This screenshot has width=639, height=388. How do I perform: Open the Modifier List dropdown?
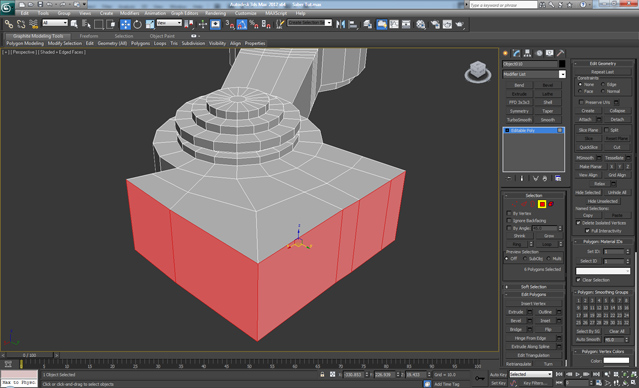[534, 74]
